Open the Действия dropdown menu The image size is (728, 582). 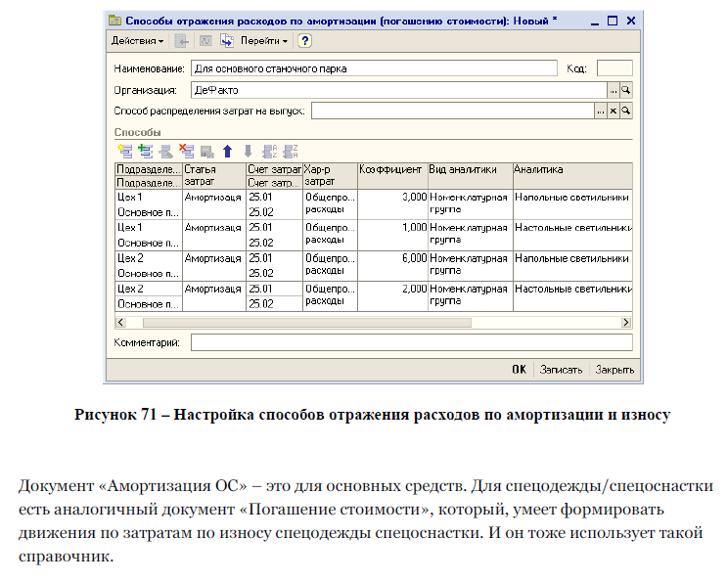click(x=137, y=41)
